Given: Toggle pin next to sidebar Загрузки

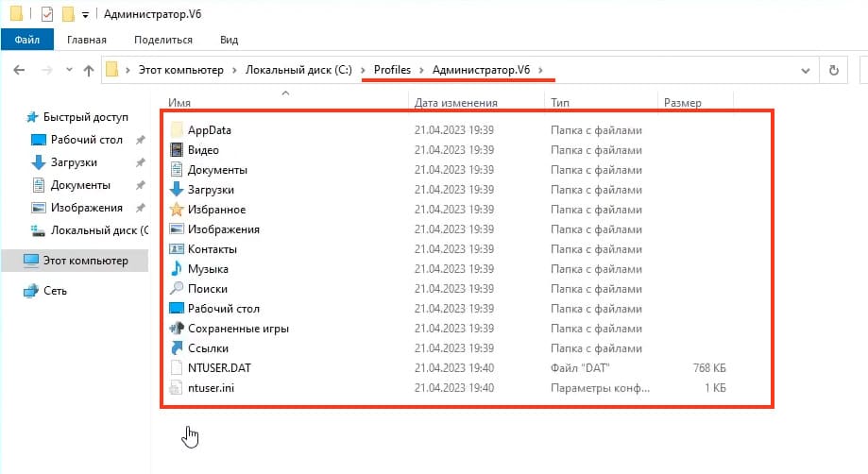Looking at the screenshot, I should click(141, 162).
